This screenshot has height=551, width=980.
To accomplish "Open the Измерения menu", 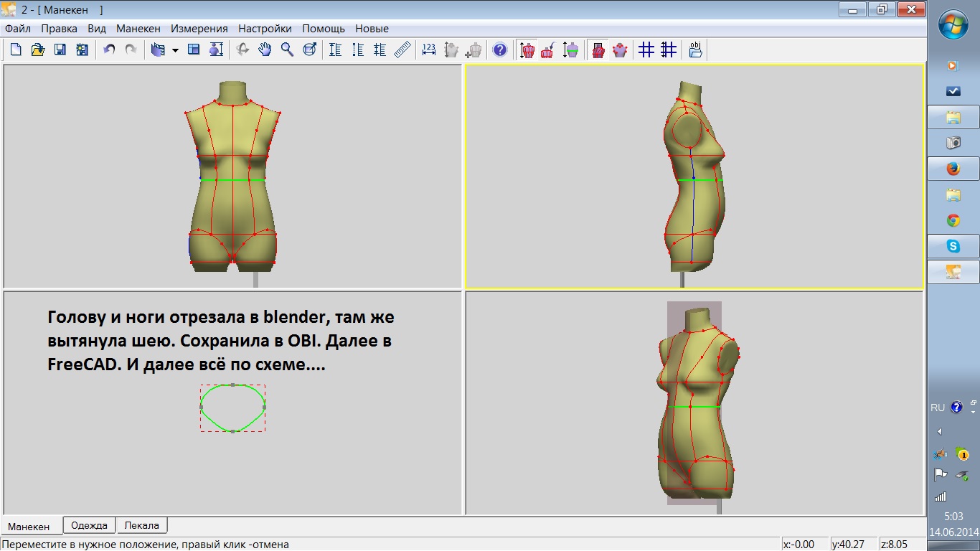I will click(199, 29).
